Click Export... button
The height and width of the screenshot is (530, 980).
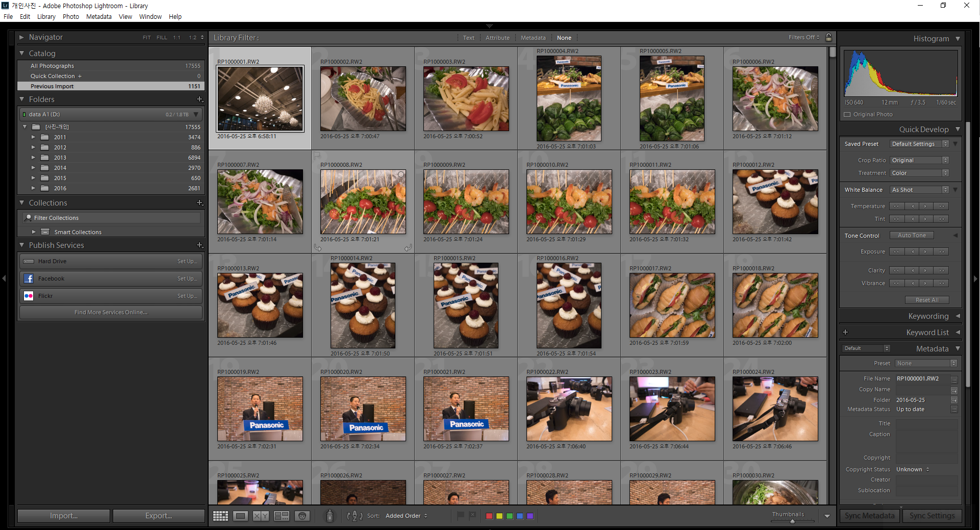point(159,516)
